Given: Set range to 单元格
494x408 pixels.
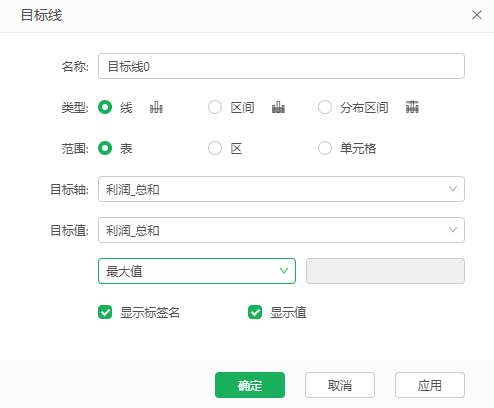Looking at the screenshot, I should [325, 148].
